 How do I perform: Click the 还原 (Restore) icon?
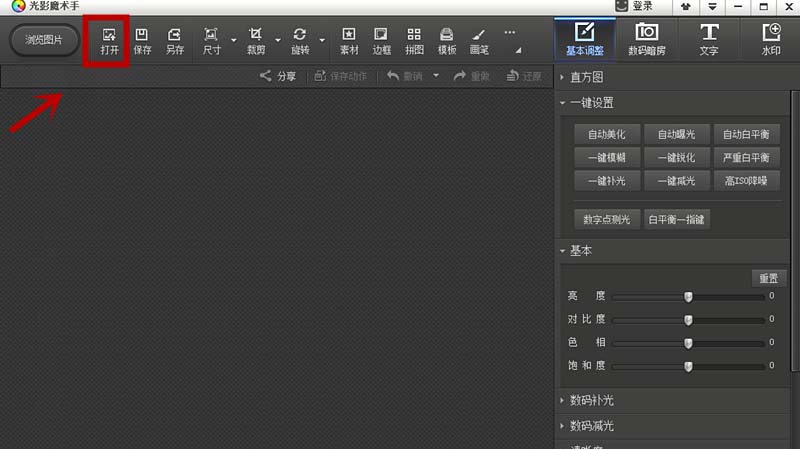(x=513, y=76)
